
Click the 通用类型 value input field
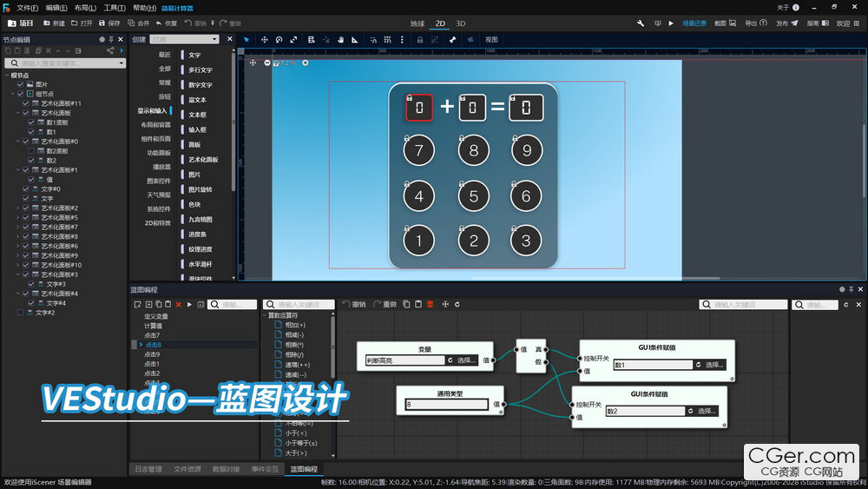pos(446,404)
